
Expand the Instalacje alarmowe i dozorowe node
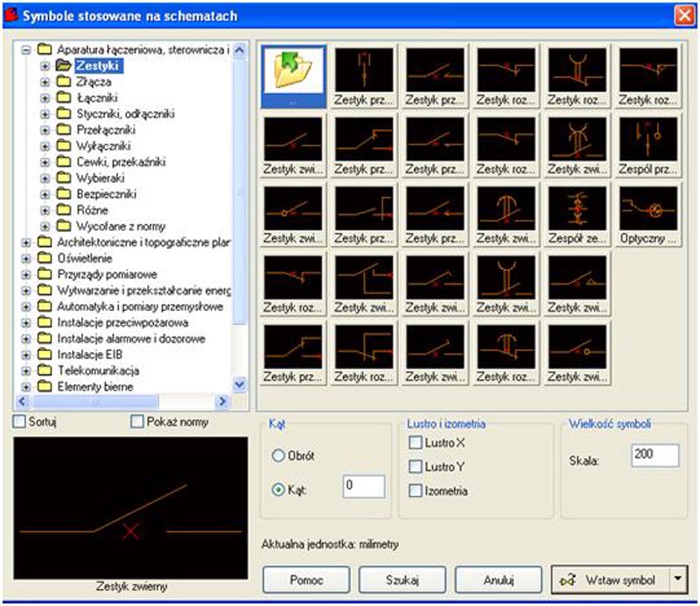pos(26,339)
